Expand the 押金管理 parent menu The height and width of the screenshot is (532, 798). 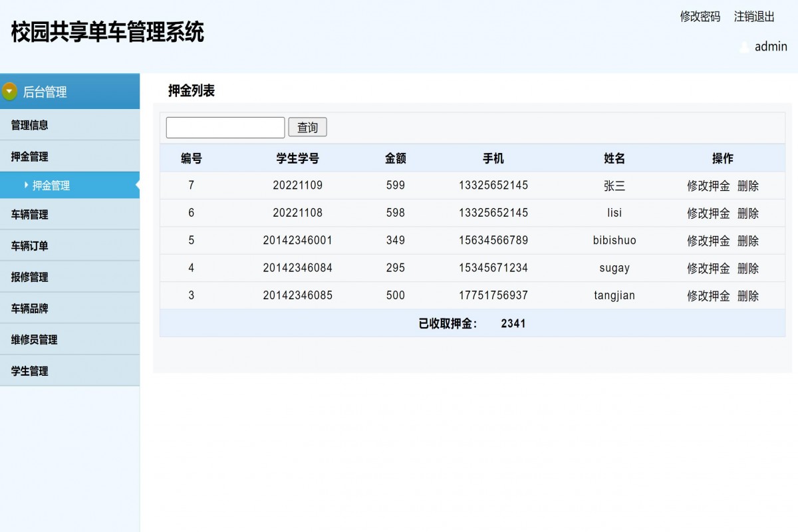(30, 156)
